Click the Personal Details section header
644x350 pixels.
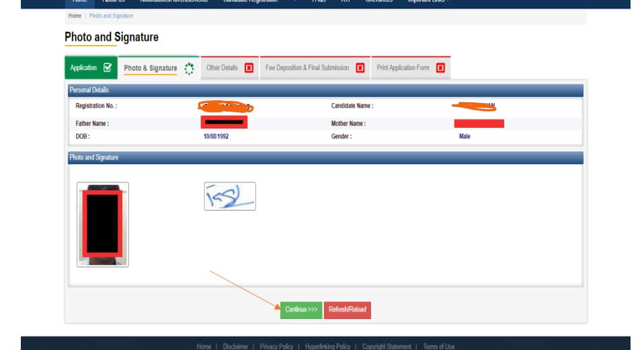pos(325,90)
